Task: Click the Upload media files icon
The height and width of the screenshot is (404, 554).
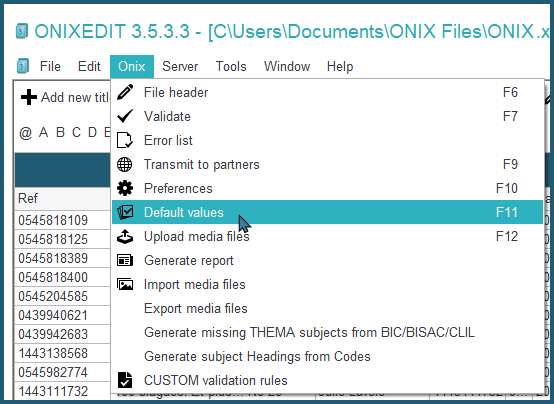Action: tap(125, 236)
